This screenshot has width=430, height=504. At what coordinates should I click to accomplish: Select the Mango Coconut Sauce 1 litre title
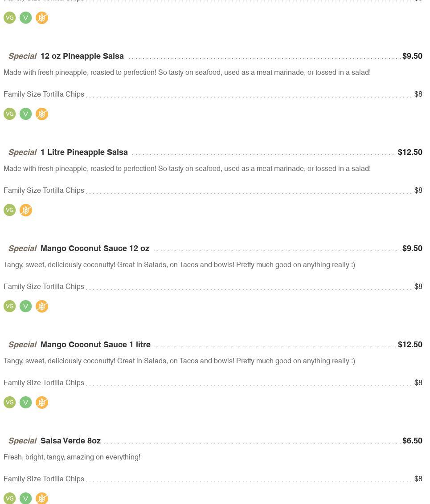pos(95,345)
